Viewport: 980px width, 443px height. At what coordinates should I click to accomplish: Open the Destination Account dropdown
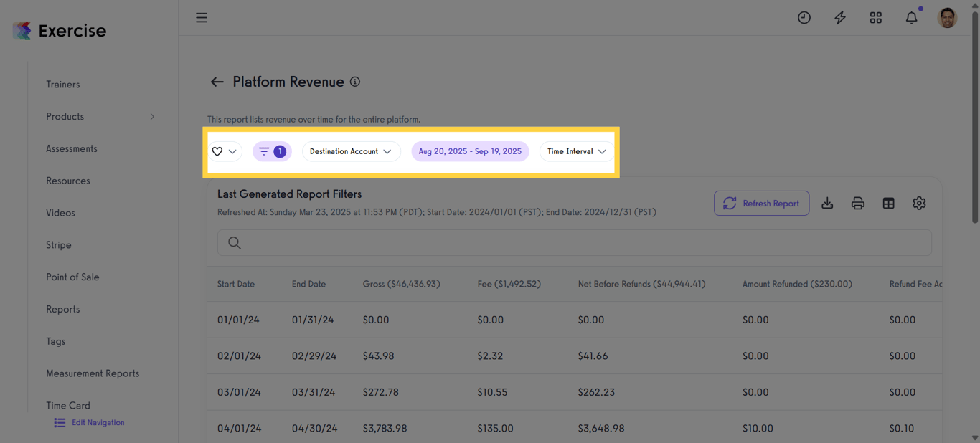[351, 151]
